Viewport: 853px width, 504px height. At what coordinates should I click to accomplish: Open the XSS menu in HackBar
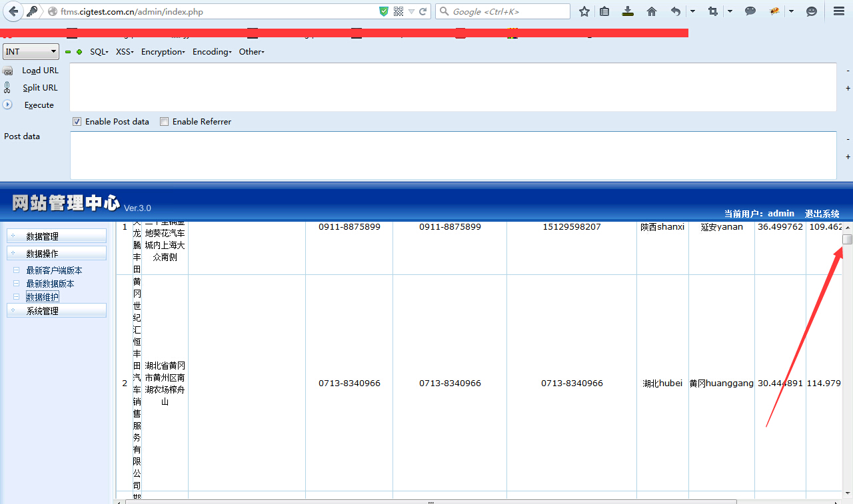coord(125,52)
